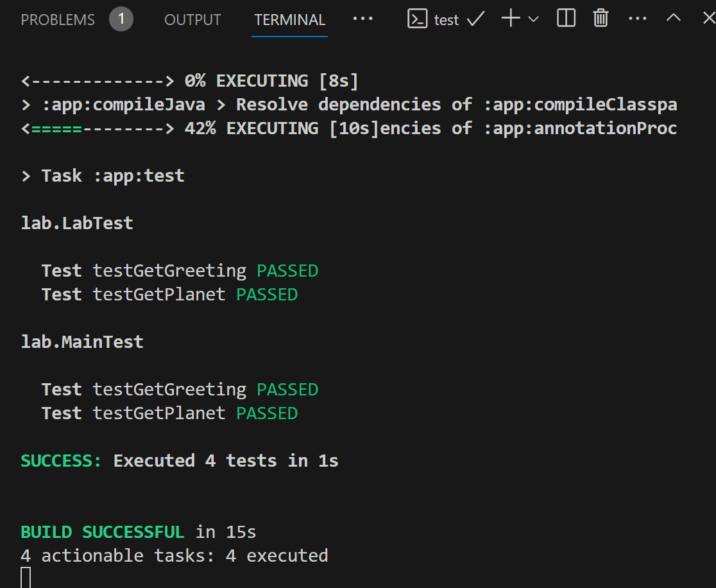Image resolution: width=716 pixels, height=588 pixels.
Task: Kill the terminal with trash icon
Action: tap(601, 19)
